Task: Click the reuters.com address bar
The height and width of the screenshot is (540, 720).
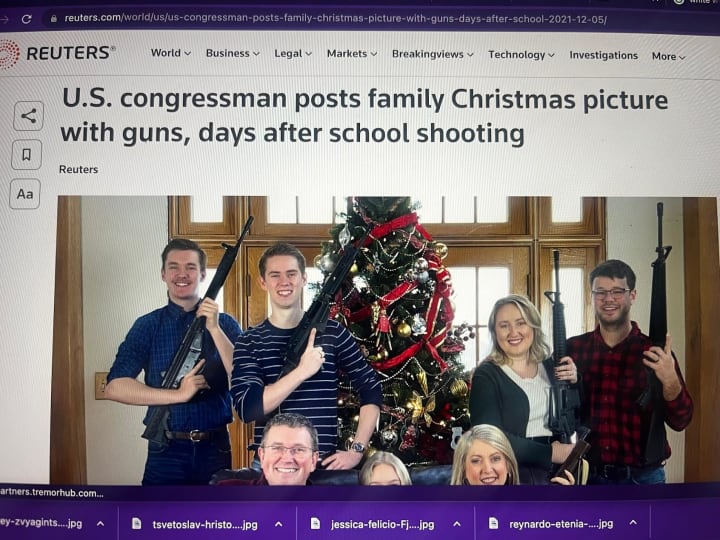Action: (336, 19)
